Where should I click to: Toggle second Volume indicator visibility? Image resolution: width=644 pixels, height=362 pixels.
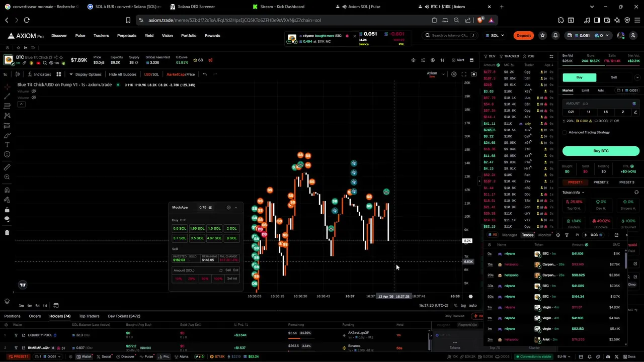(x=34, y=98)
